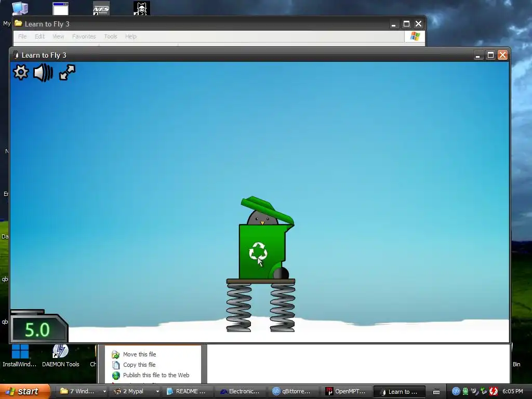The width and height of the screenshot is (532, 399).
Task: Click the Publish to Web globe icon
Action: [x=116, y=375]
